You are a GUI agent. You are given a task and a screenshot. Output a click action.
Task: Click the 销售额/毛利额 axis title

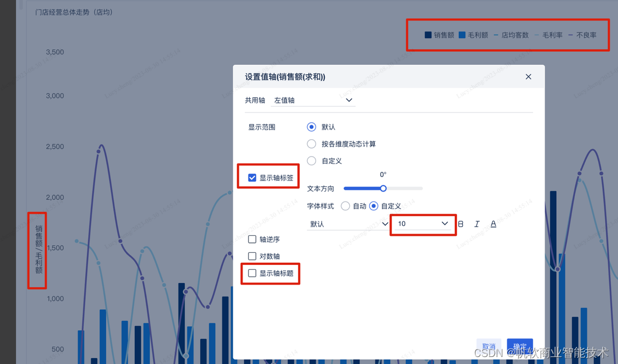tap(38, 249)
